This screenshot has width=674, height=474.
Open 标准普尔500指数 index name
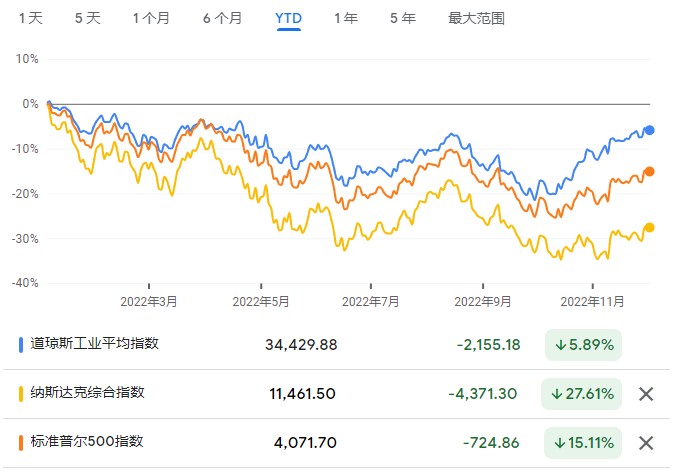pyautogui.click(x=87, y=441)
